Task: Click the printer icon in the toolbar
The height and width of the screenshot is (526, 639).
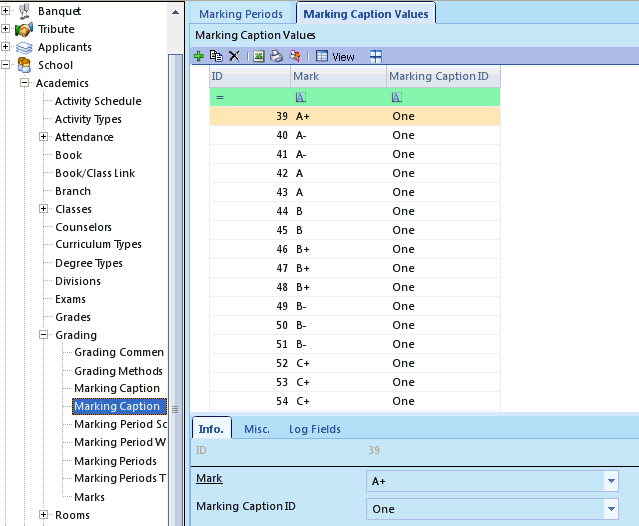Action: 277,56
